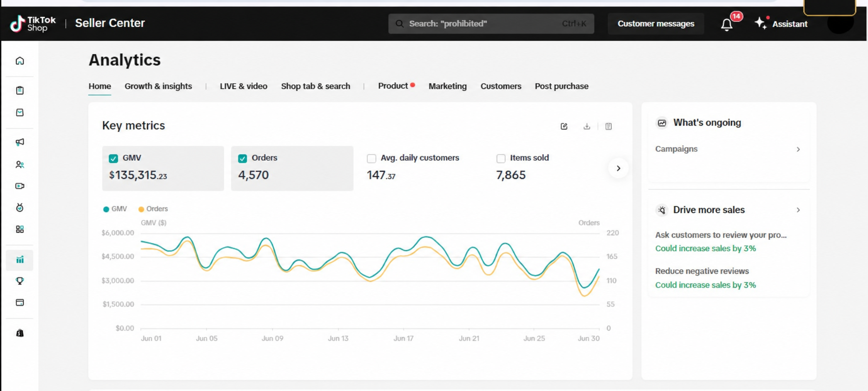Open the metrics glossary document icon

click(609, 126)
